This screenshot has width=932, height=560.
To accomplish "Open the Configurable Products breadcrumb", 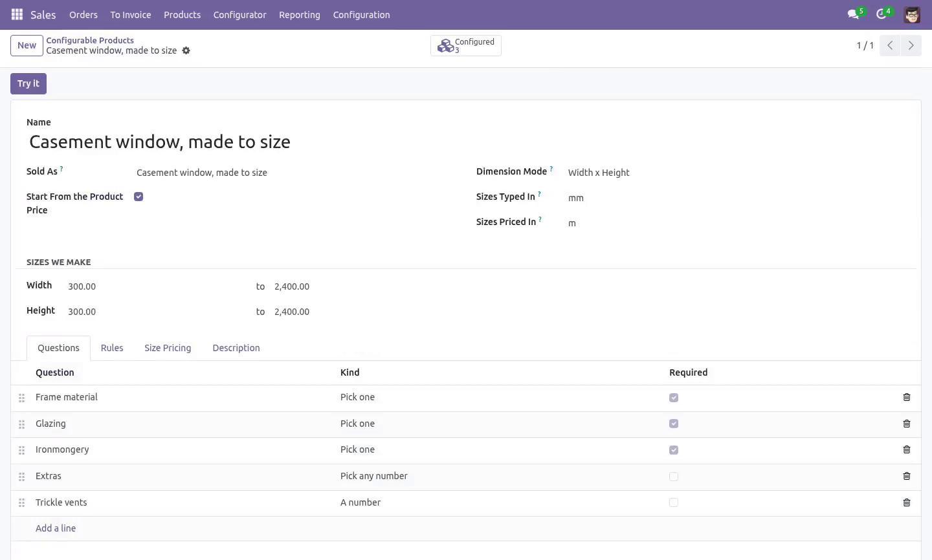I will pyautogui.click(x=90, y=40).
